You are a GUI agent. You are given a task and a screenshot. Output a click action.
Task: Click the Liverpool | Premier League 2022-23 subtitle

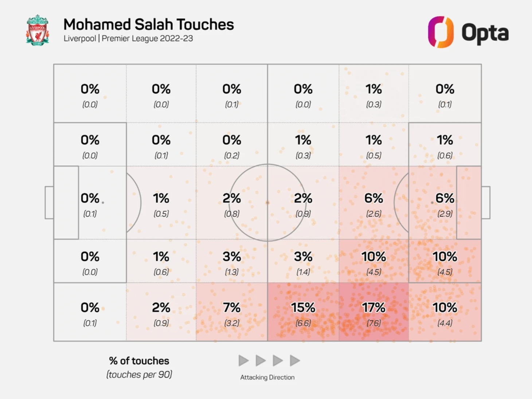[128, 39]
